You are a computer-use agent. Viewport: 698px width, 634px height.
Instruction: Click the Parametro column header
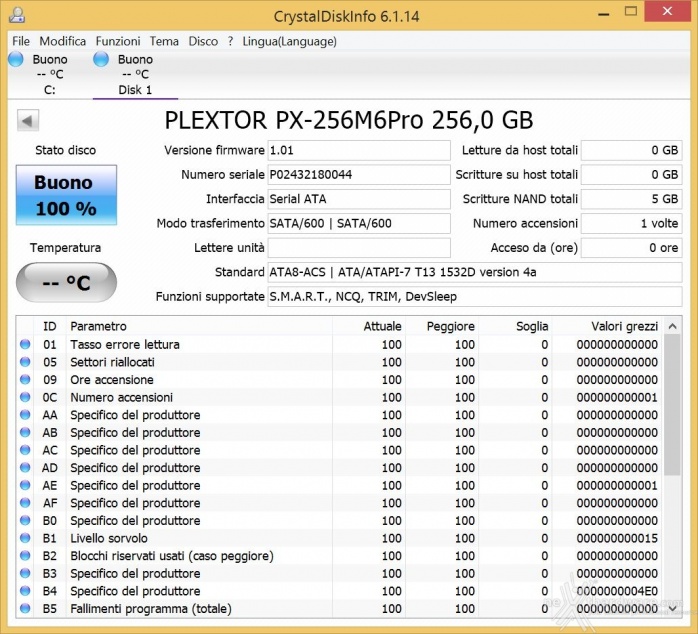pyautogui.click(x=199, y=326)
